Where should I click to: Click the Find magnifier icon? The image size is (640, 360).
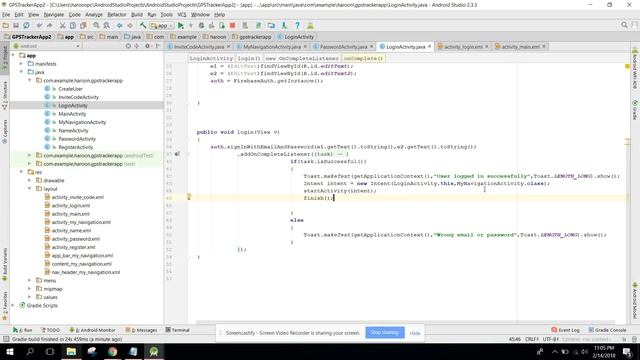pyautogui.click(x=96, y=25)
